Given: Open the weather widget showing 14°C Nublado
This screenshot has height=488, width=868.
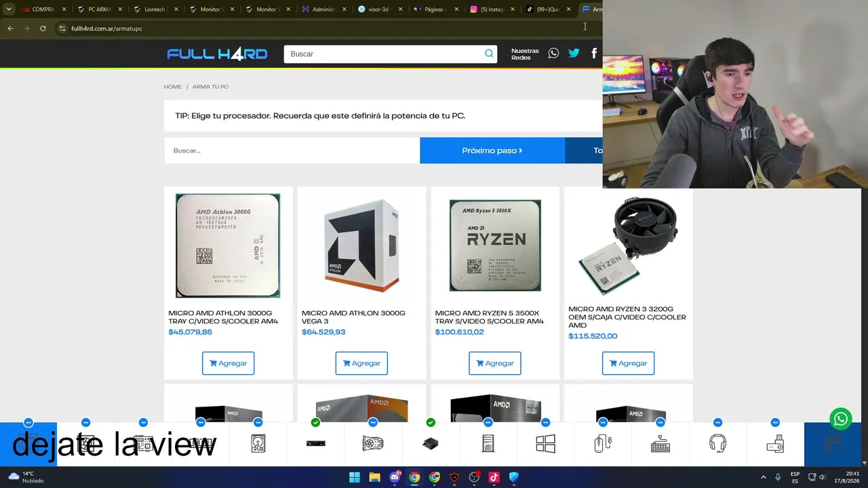Looking at the screenshot, I should pos(27,477).
